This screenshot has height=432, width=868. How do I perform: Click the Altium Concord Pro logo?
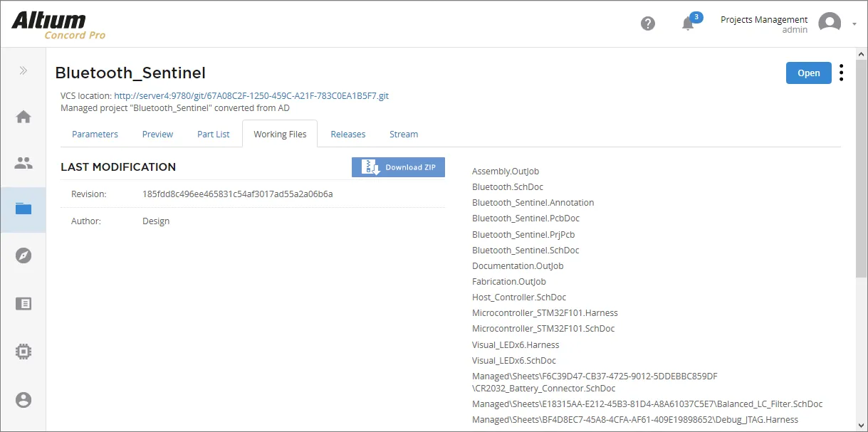(58, 25)
